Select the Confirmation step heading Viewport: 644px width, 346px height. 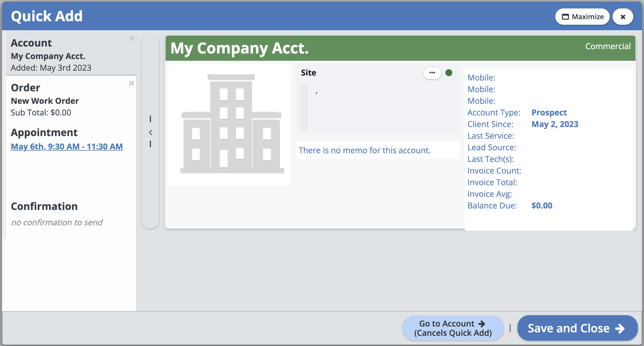(x=44, y=206)
